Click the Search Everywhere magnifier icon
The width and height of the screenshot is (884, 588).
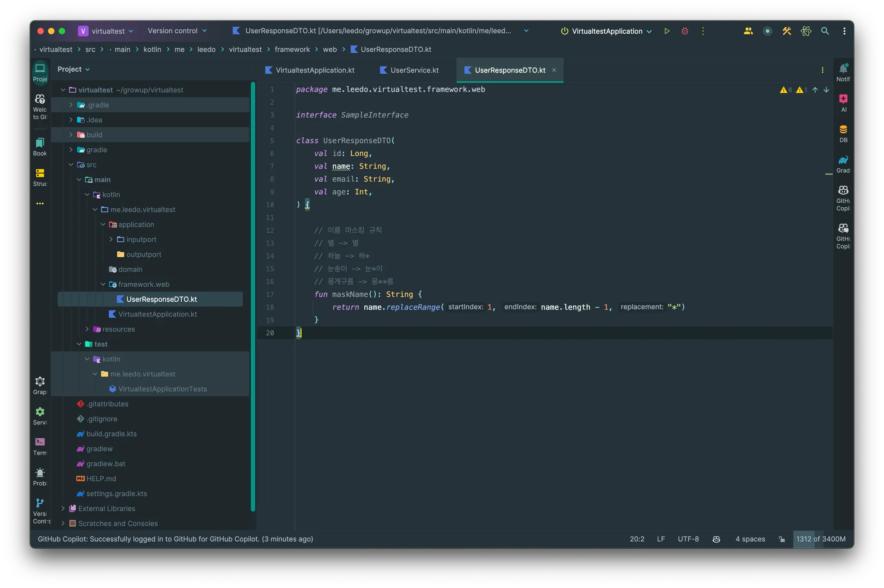825,31
